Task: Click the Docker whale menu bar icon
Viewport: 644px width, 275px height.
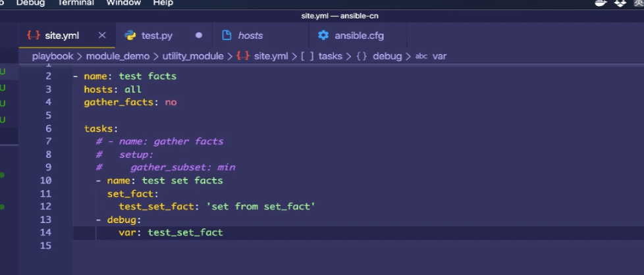Action: click(601, 3)
